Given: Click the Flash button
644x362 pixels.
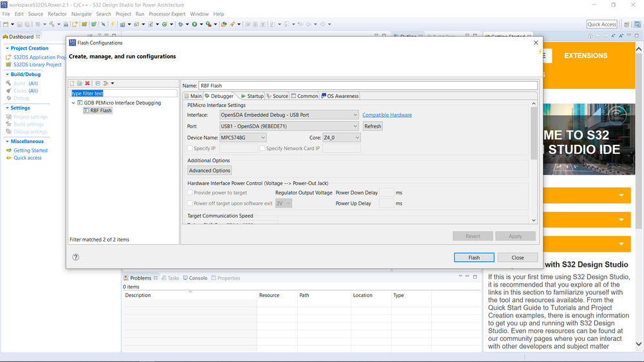Looking at the screenshot, I should coord(474,258).
